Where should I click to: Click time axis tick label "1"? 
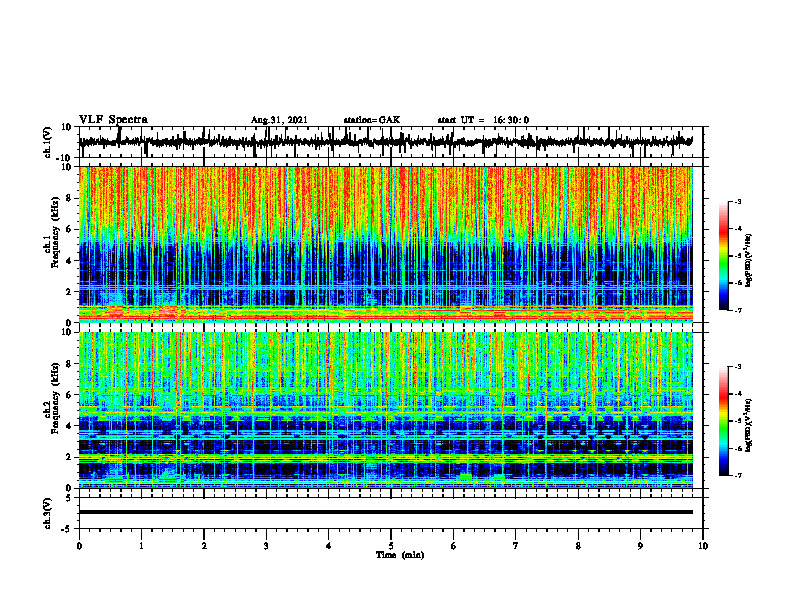141,546
